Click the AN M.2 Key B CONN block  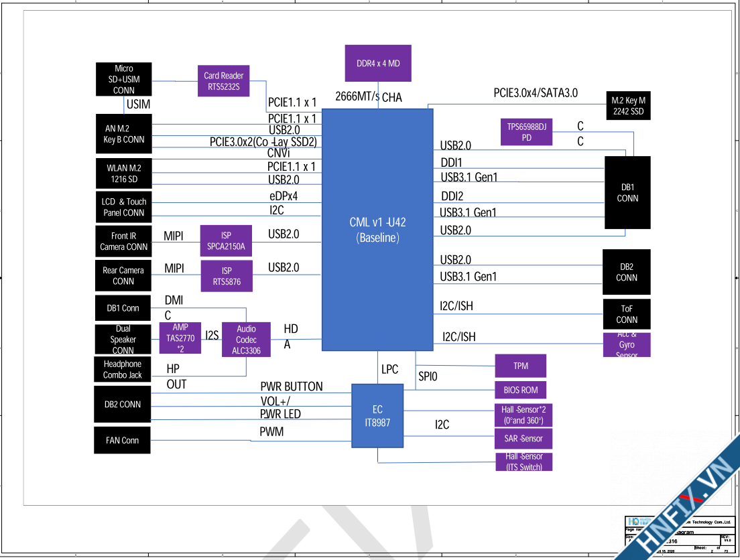tap(124, 134)
